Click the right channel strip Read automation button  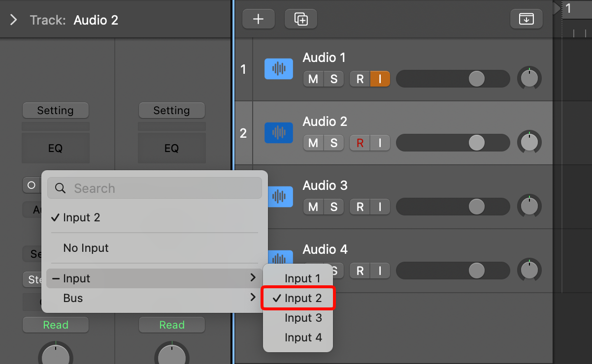point(172,325)
